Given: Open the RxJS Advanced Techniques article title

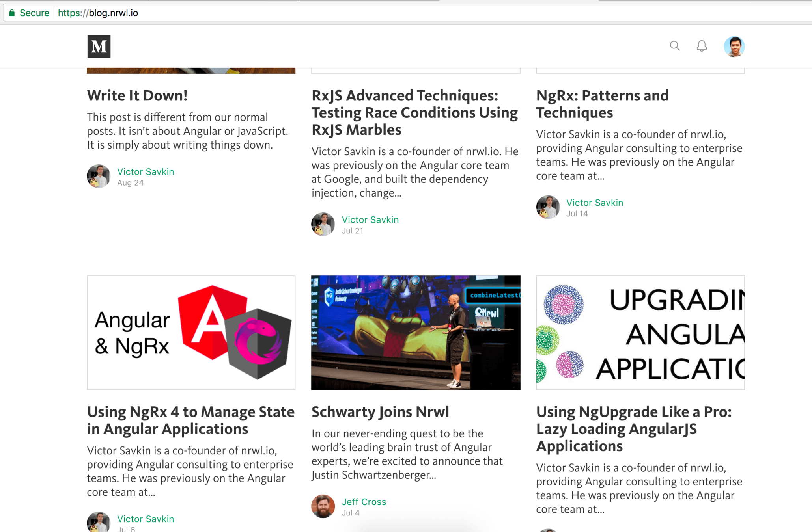Looking at the screenshot, I should pos(414,112).
